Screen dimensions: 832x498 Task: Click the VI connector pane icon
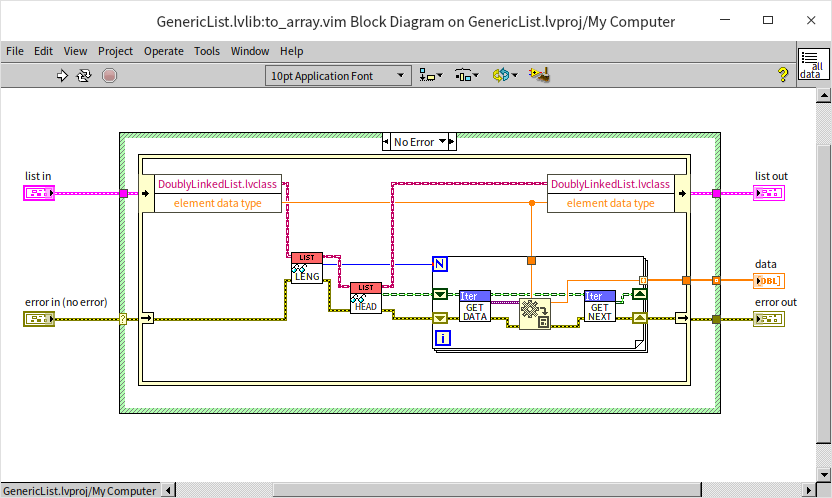811,65
